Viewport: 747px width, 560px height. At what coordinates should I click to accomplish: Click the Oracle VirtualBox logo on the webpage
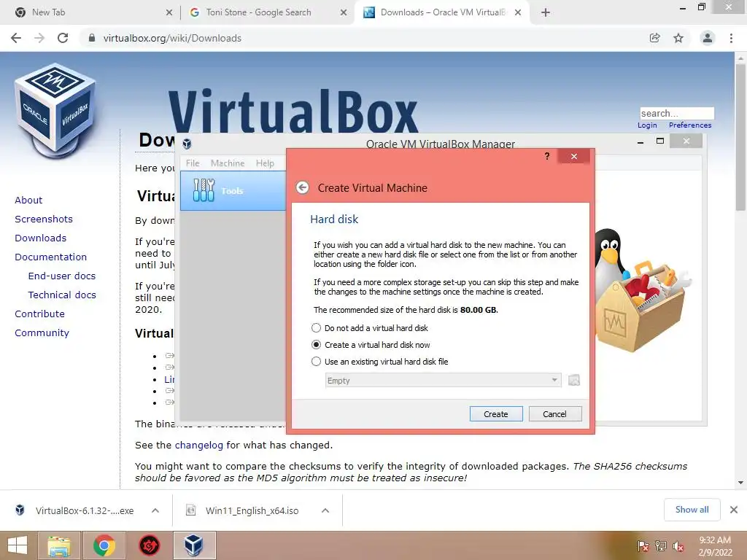click(55, 111)
